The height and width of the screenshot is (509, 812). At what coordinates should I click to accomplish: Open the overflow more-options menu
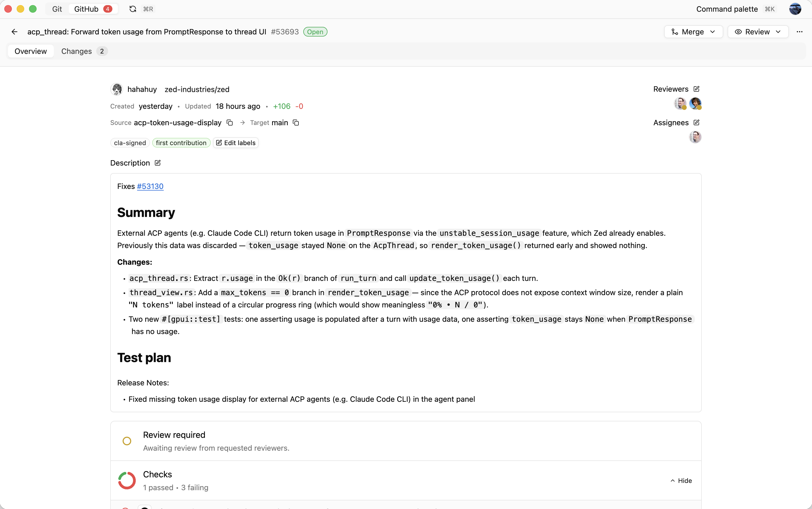[x=800, y=32]
